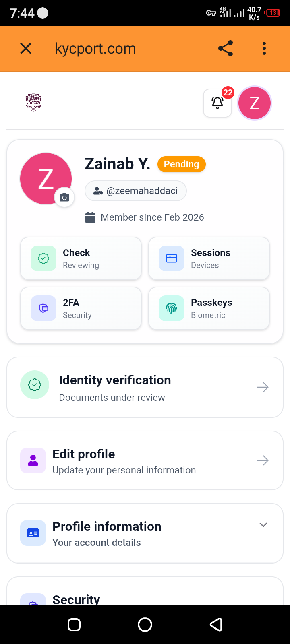Image resolution: width=290 pixels, height=644 pixels.
Task: Tap the camera icon on profile photo
Action: (x=64, y=198)
